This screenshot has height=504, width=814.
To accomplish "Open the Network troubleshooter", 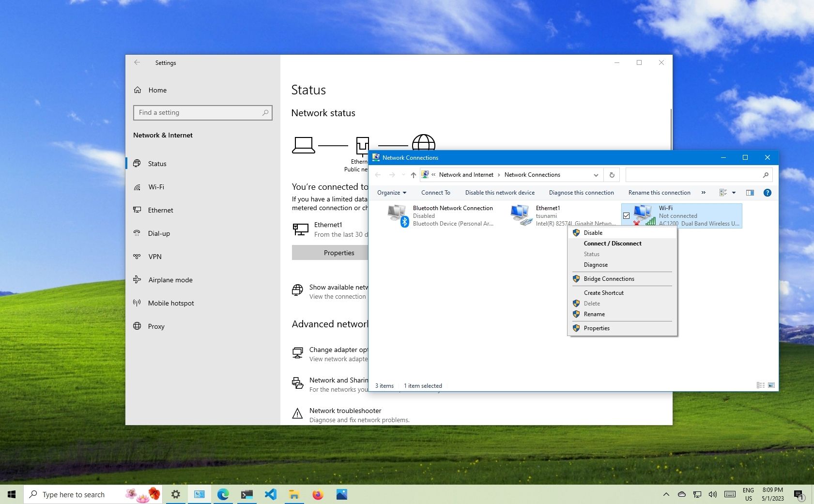I will point(345,411).
